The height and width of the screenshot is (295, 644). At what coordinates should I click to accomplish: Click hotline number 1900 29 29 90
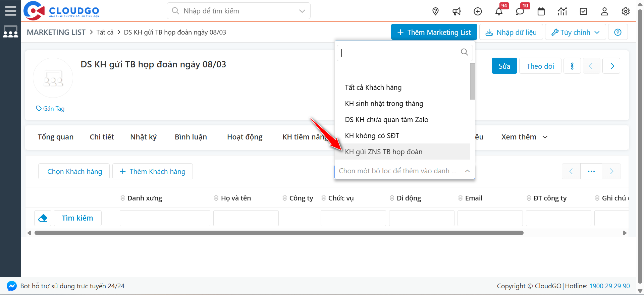(609, 286)
